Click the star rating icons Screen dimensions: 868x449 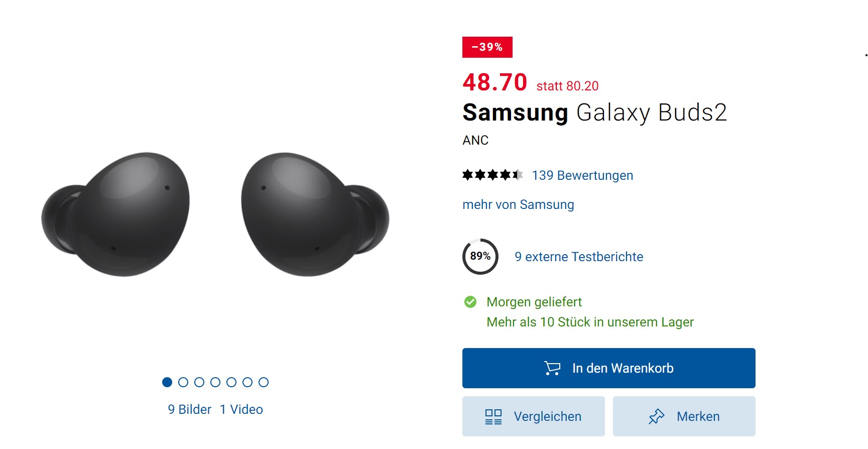coord(492,175)
